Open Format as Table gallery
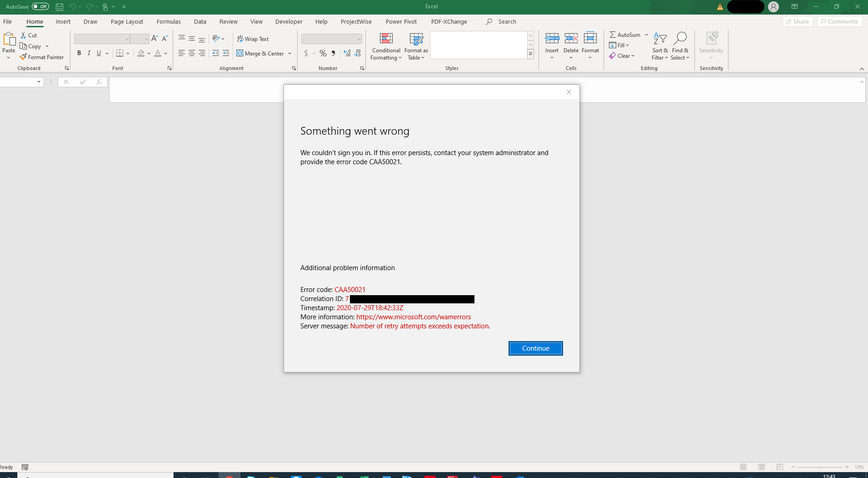This screenshot has height=478, width=868. tap(416, 46)
